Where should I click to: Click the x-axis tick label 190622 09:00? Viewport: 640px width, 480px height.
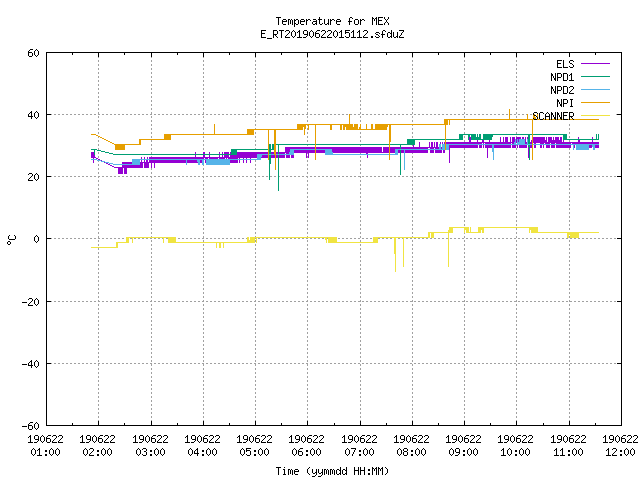coord(464,445)
